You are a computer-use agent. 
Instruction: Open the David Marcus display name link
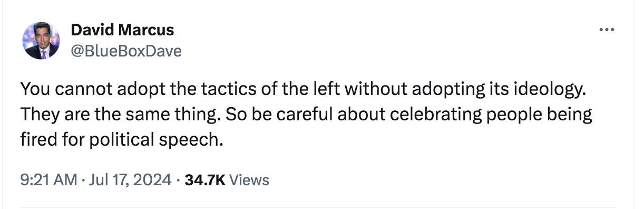[x=122, y=30]
